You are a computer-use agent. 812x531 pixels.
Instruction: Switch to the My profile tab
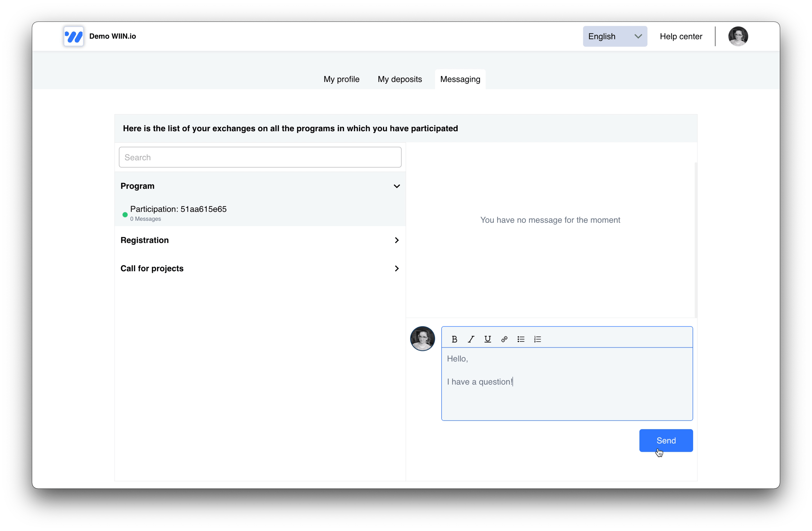tap(341, 80)
